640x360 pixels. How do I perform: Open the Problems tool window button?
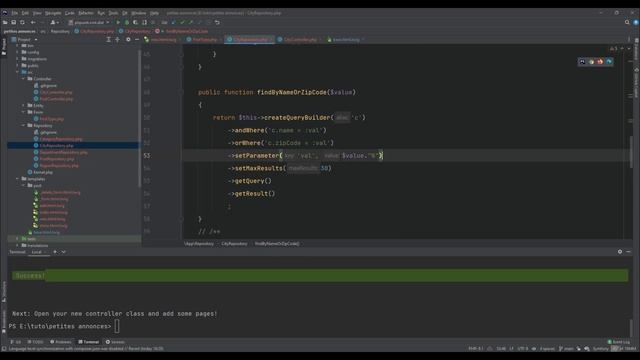click(60, 342)
